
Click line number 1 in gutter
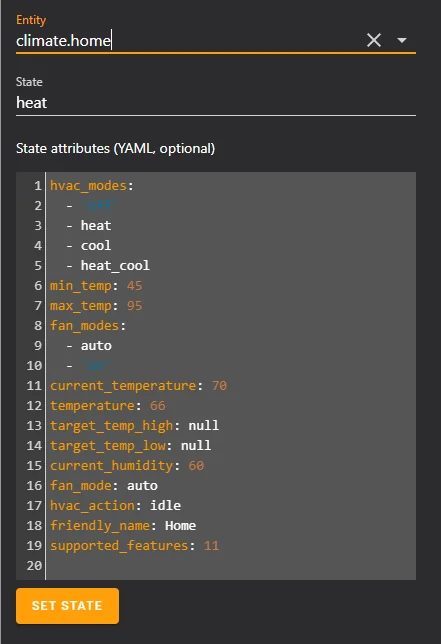tap(38, 186)
